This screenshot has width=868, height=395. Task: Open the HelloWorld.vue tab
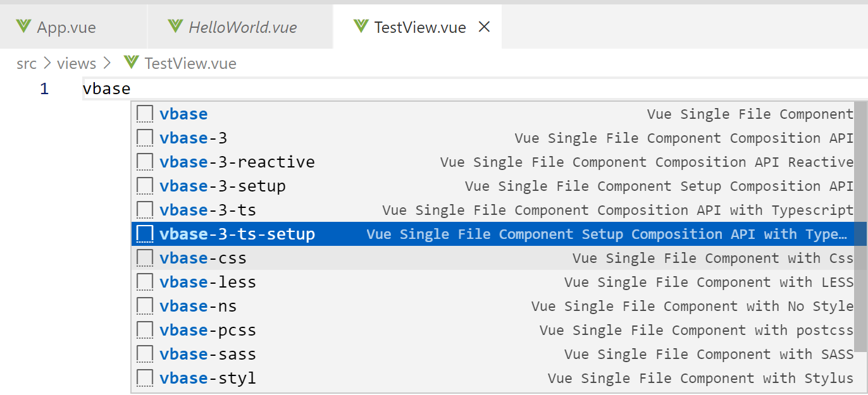pyautogui.click(x=242, y=28)
